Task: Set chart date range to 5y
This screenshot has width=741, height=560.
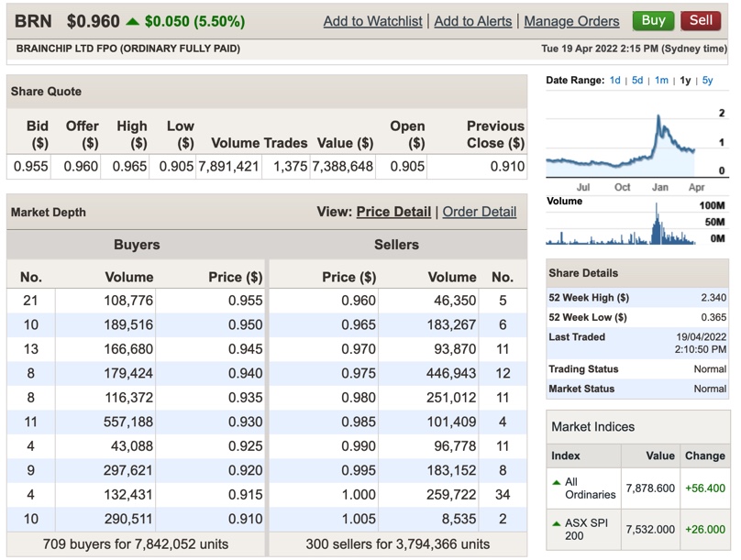Action: 707,81
